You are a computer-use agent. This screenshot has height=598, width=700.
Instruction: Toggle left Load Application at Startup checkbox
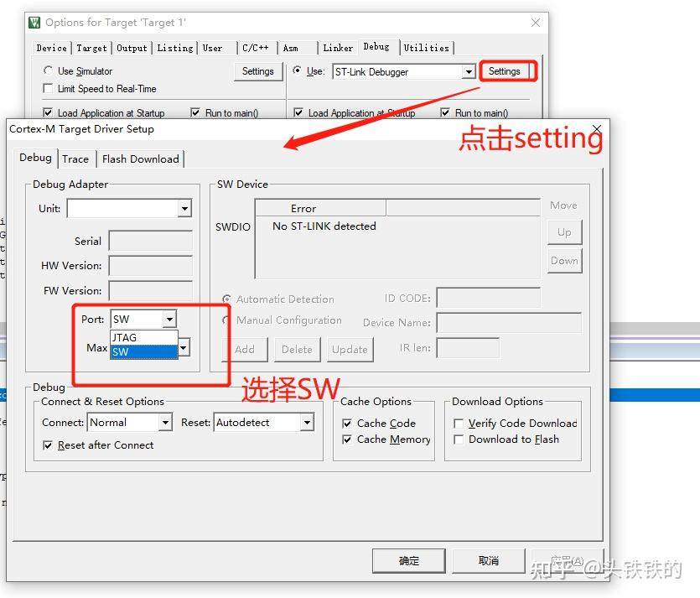(48, 112)
